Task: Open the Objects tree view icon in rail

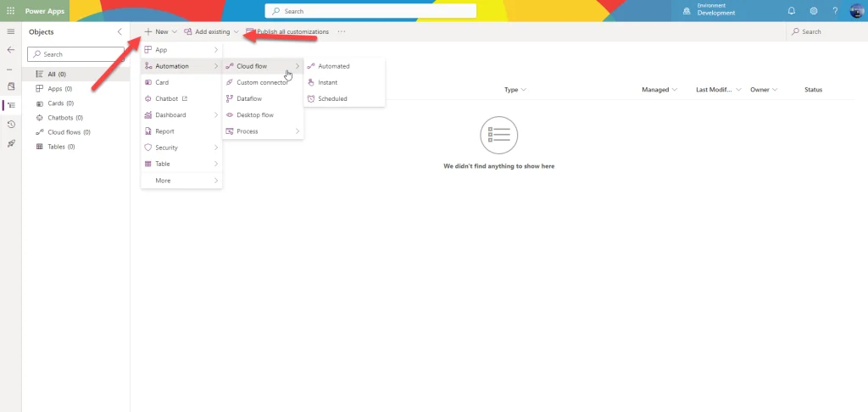Action: click(x=11, y=105)
